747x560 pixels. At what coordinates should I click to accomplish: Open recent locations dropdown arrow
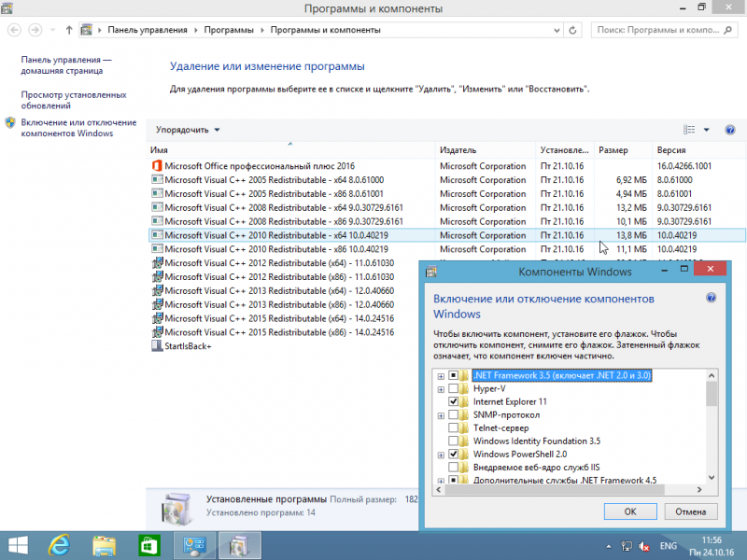coord(52,30)
